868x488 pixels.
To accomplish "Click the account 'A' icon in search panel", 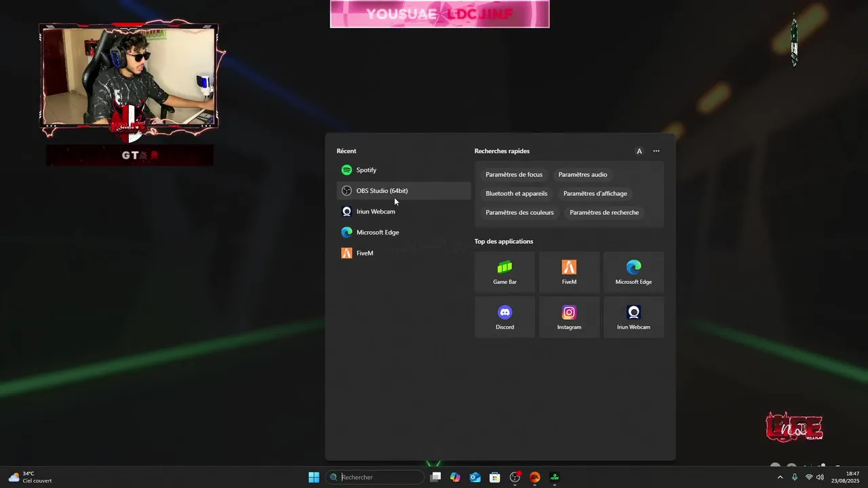I will [639, 151].
